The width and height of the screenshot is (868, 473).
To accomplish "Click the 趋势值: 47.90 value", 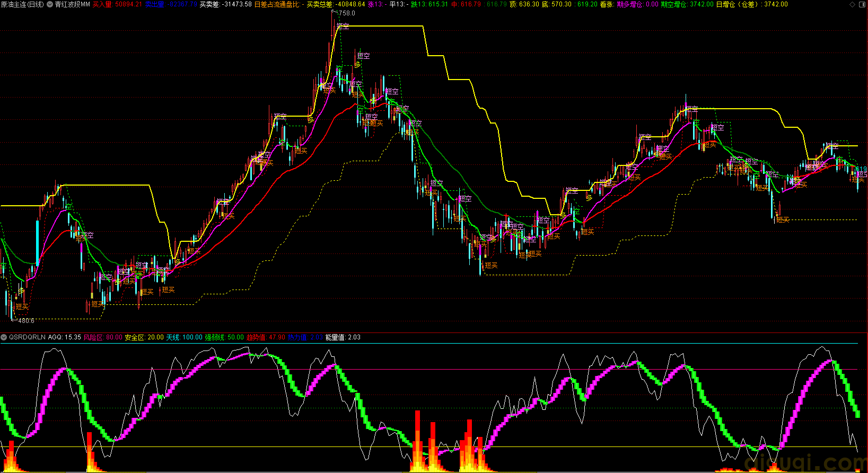I will pyautogui.click(x=266, y=337).
